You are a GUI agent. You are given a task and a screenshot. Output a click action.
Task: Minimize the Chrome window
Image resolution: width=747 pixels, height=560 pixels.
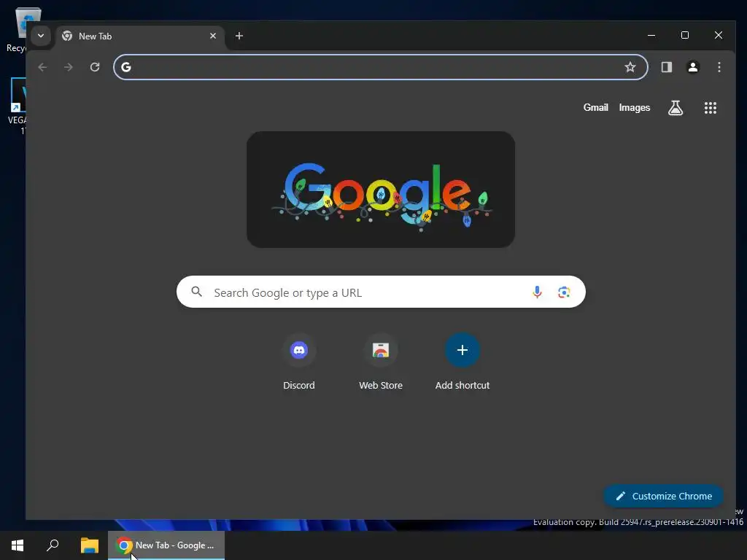pyautogui.click(x=651, y=35)
